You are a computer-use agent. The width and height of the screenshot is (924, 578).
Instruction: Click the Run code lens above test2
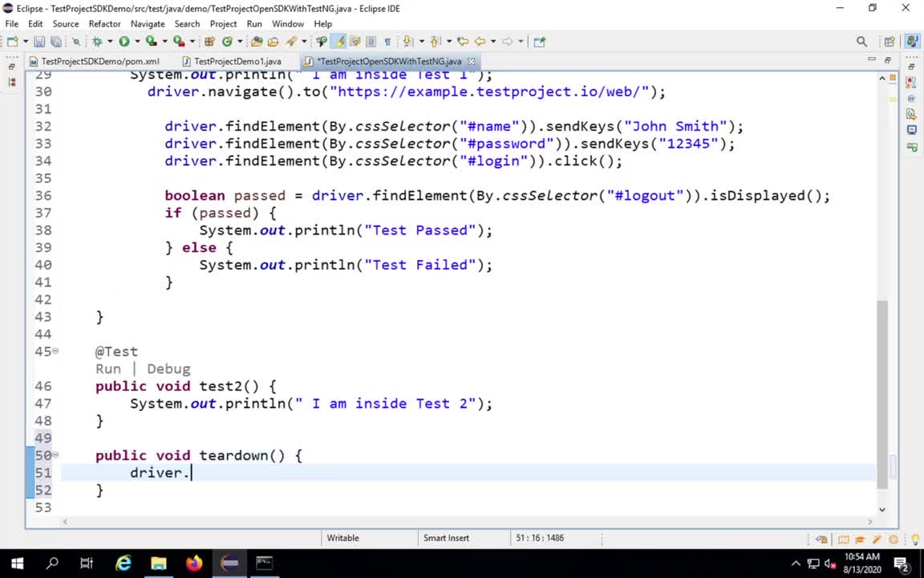[107, 368]
